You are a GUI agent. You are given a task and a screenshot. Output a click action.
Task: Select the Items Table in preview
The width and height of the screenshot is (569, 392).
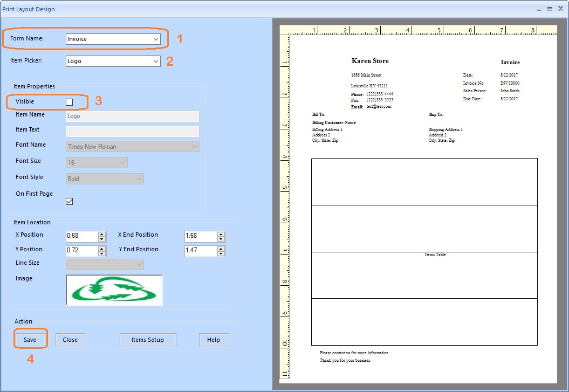pyautogui.click(x=435, y=255)
